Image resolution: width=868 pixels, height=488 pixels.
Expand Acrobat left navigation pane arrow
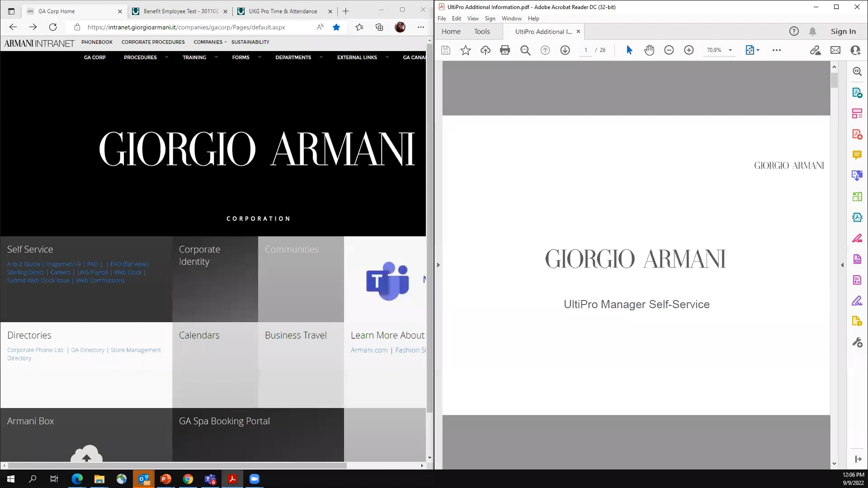point(438,265)
